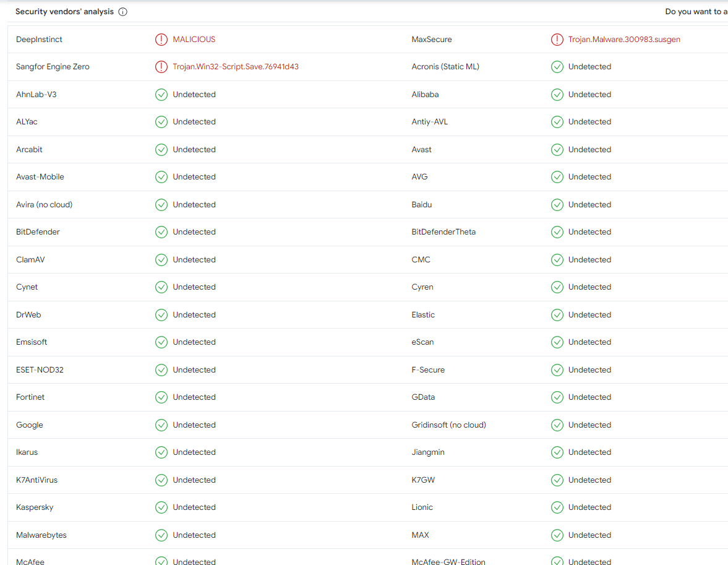
Task: Click the MALICIOUS verdict for DeepInstinct
Action: (x=194, y=40)
